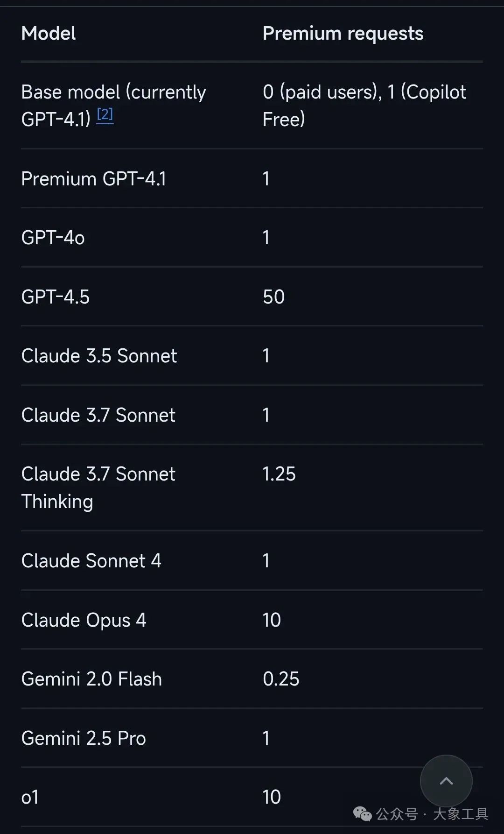Viewport: 504px width, 834px height.
Task: Click the Premium GPT-4.1 row label
Action: coord(94,179)
